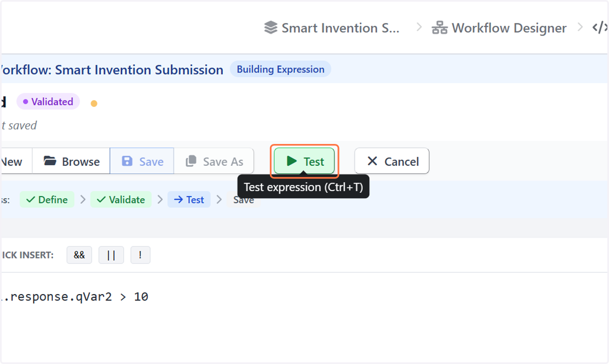609x364 pixels.
Task: Save the current expression
Action: [x=142, y=161]
